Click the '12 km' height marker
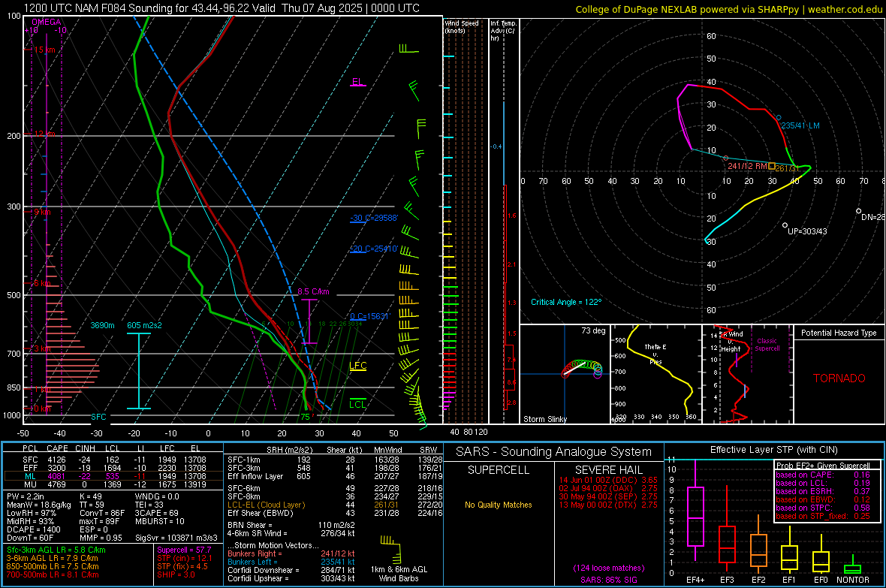This screenshot has width=886, height=588. 44,134
